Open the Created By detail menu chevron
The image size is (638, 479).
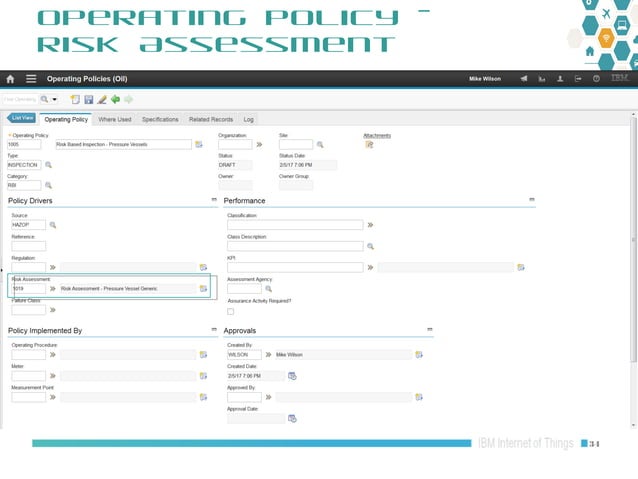[x=268, y=354]
